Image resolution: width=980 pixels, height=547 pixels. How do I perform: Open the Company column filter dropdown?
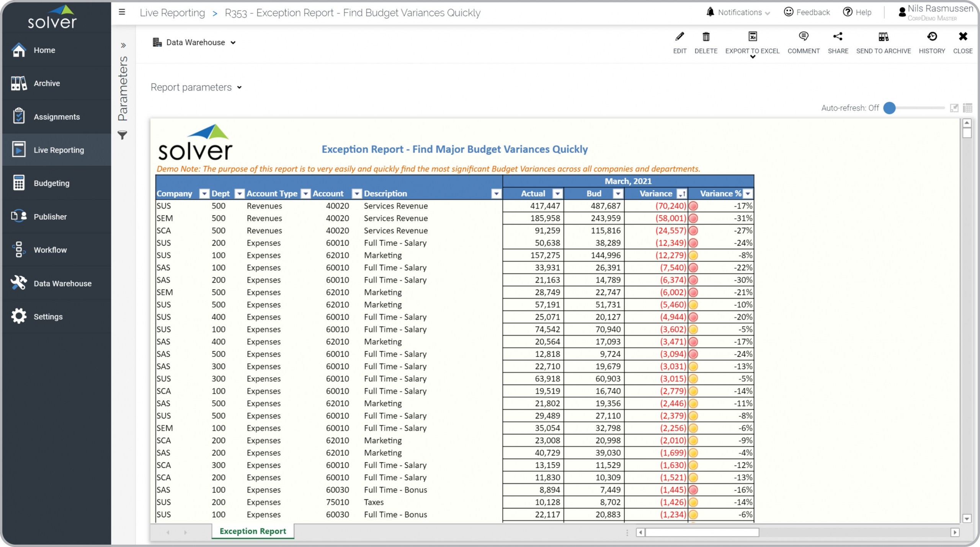(x=204, y=194)
